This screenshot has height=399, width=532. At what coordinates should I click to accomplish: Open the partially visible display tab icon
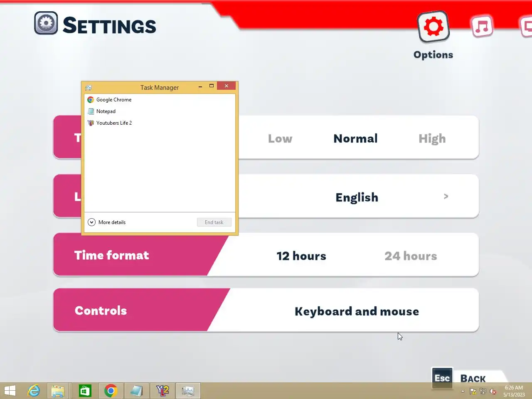click(x=527, y=27)
